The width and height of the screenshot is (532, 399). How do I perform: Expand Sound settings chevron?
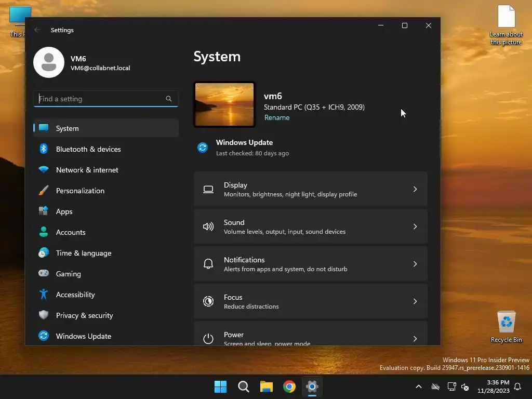click(415, 227)
